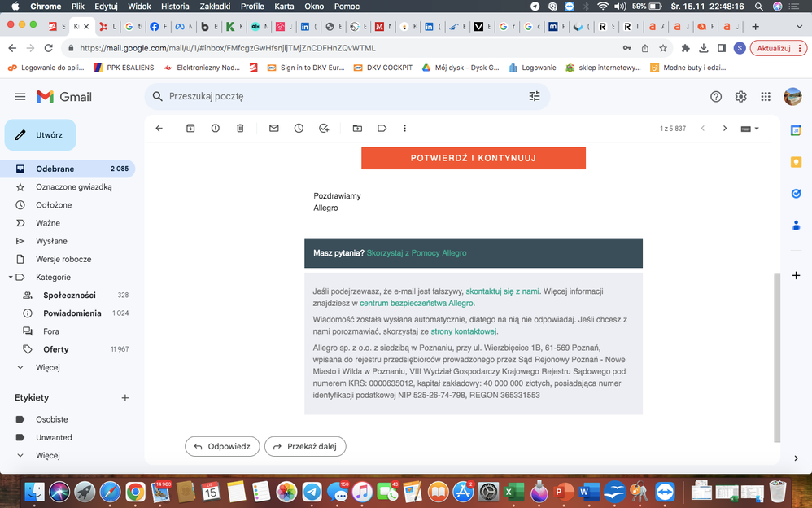Screen dimensions: 812x508
Task: Apply a label to the email
Action: (382, 128)
